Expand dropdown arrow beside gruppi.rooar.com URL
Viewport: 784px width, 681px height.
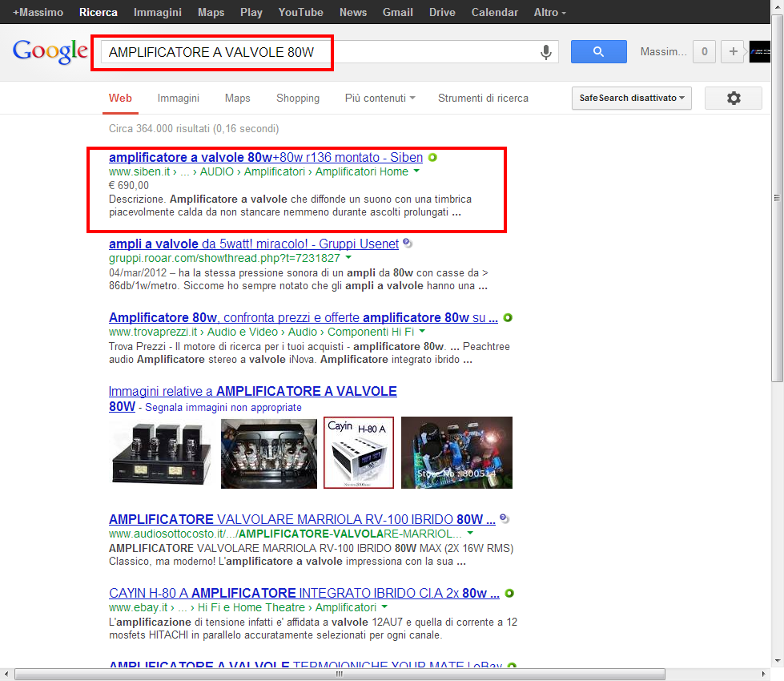(x=348, y=257)
